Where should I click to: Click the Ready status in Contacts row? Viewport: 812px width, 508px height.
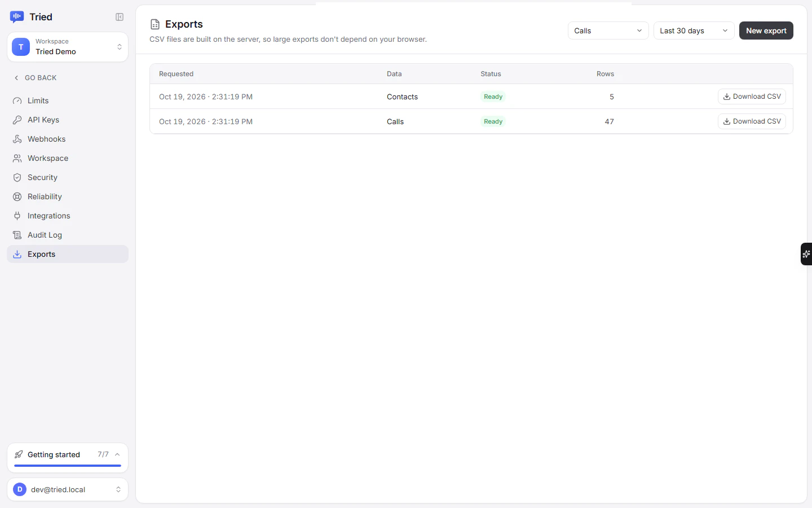(x=493, y=97)
